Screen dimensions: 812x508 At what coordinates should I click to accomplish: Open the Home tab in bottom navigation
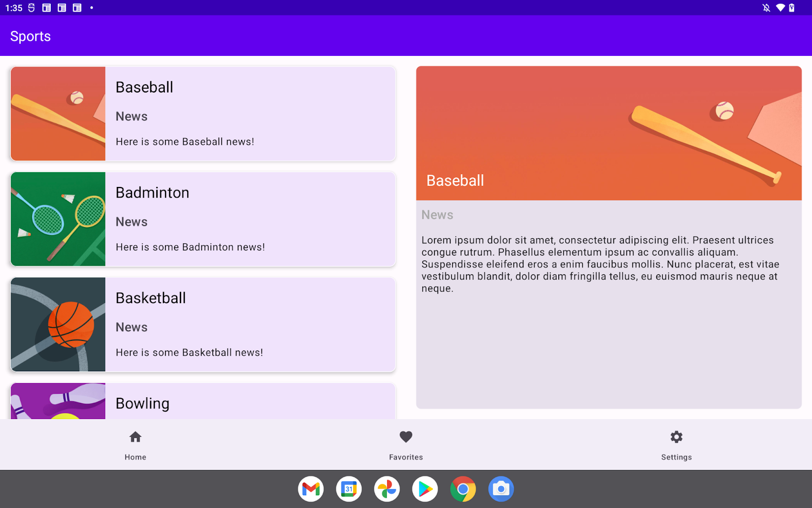pos(135,444)
